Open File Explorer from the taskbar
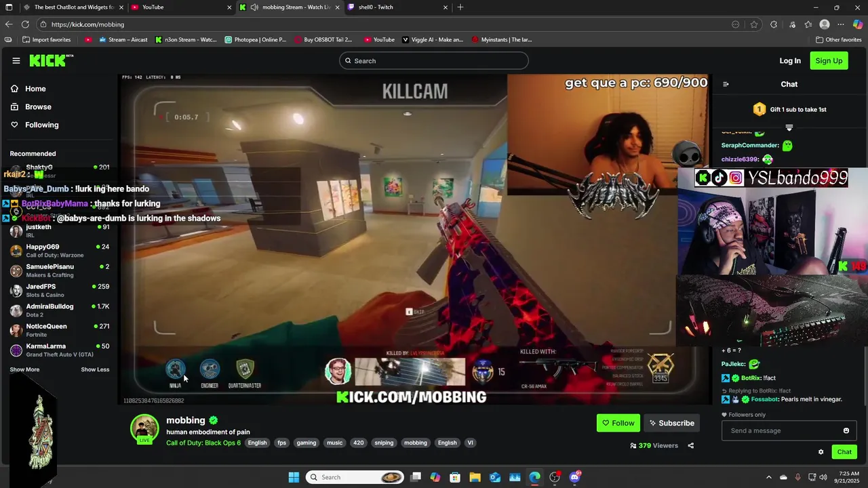The image size is (868, 488). point(475,477)
